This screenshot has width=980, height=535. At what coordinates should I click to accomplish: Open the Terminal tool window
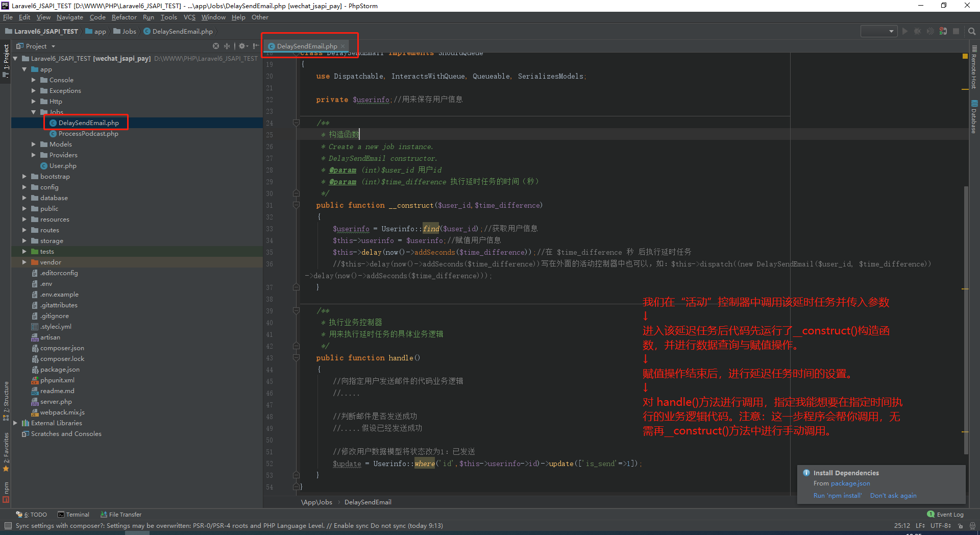point(73,515)
